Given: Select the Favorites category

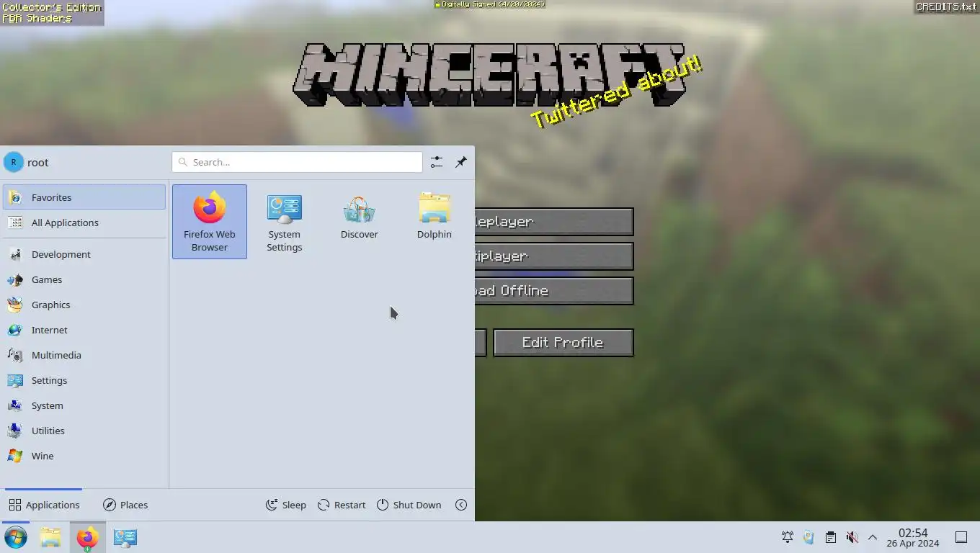Looking at the screenshot, I should (84, 197).
